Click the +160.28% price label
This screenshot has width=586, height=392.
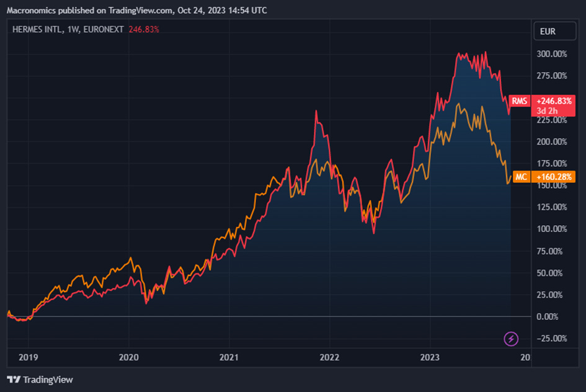pyautogui.click(x=554, y=177)
